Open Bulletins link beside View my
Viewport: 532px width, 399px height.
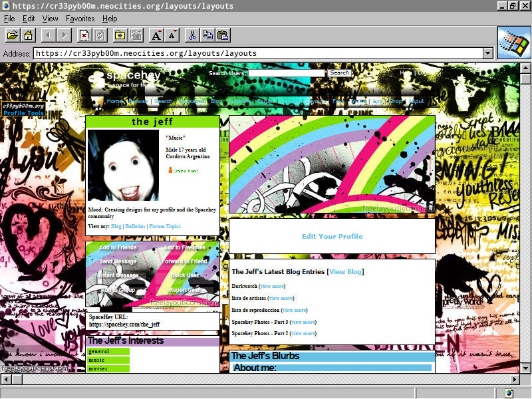(x=135, y=226)
